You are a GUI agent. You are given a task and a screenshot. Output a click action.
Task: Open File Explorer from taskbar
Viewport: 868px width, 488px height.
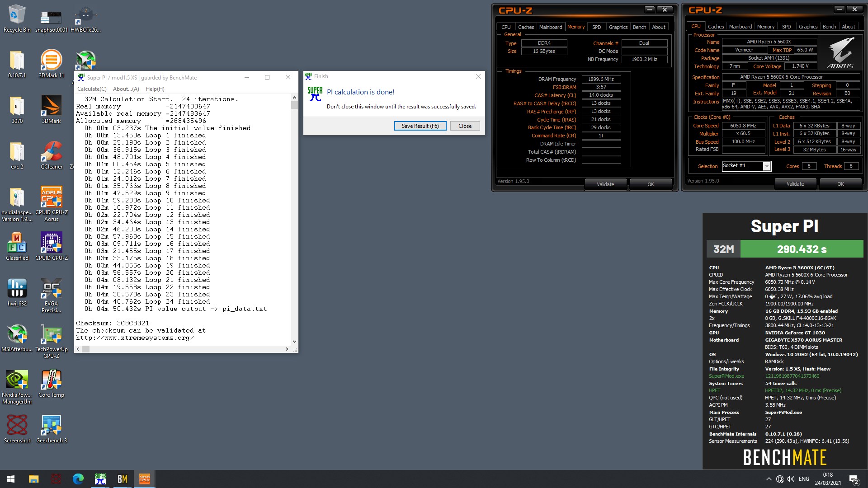(34, 479)
